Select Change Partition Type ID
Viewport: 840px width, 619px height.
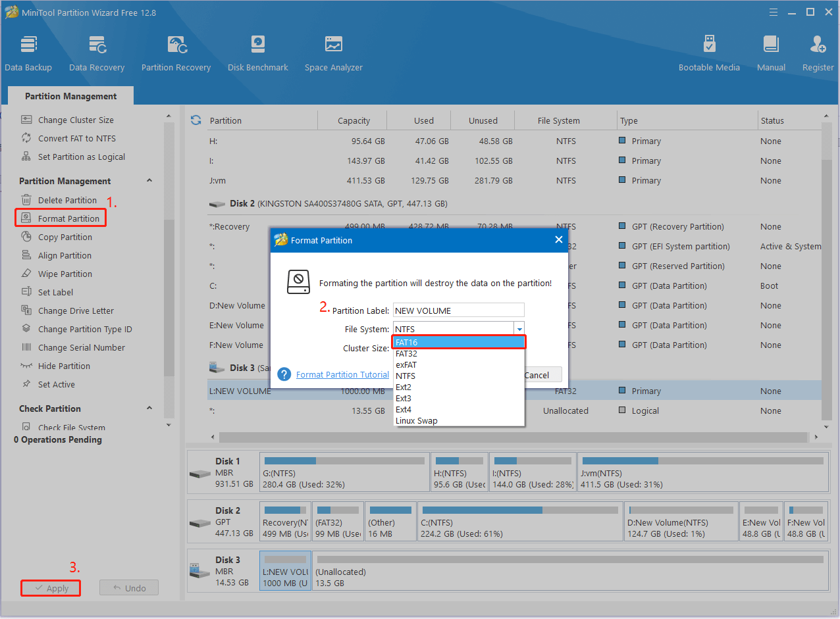(x=85, y=329)
